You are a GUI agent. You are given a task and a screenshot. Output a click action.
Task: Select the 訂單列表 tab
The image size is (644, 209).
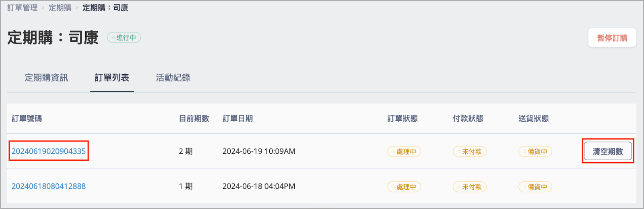[x=112, y=78]
